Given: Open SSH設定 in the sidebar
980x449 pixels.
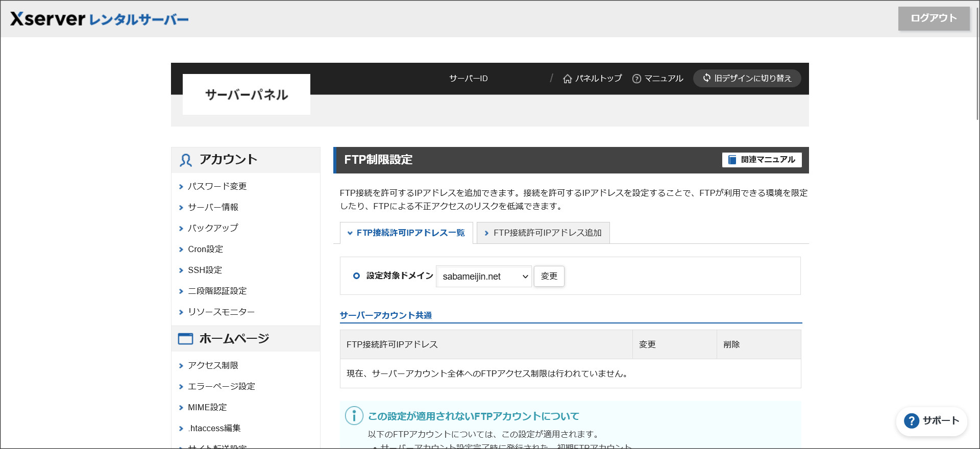Looking at the screenshot, I should (x=205, y=270).
